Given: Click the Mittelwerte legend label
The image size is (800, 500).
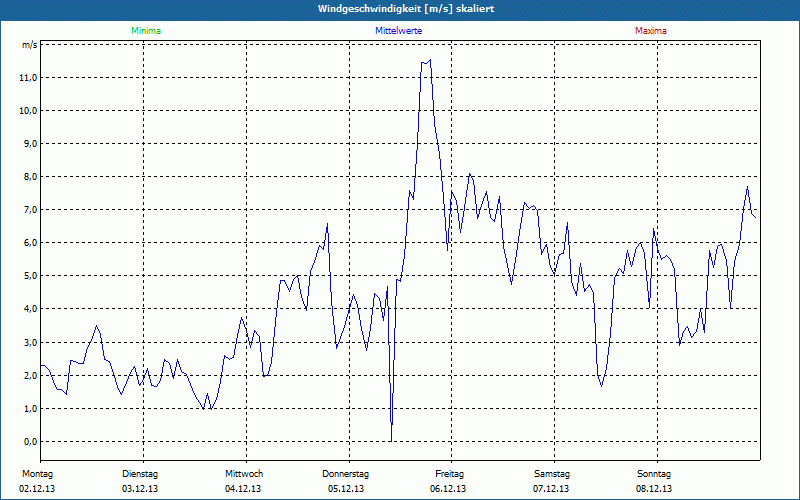Looking at the screenshot, I should [x=398, y=31].
